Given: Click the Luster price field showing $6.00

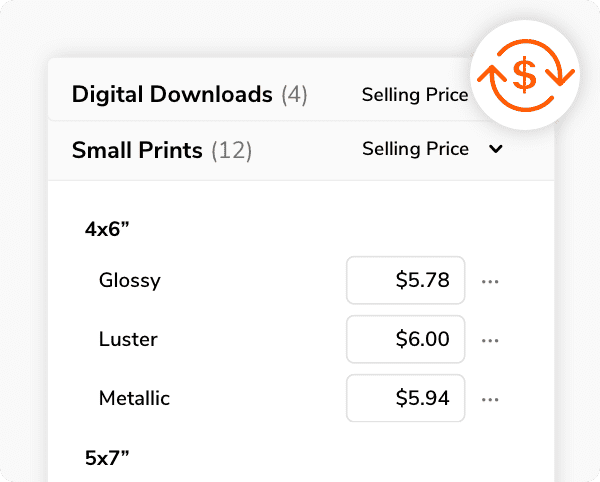Looking at the screenshot, I should 406,339.
